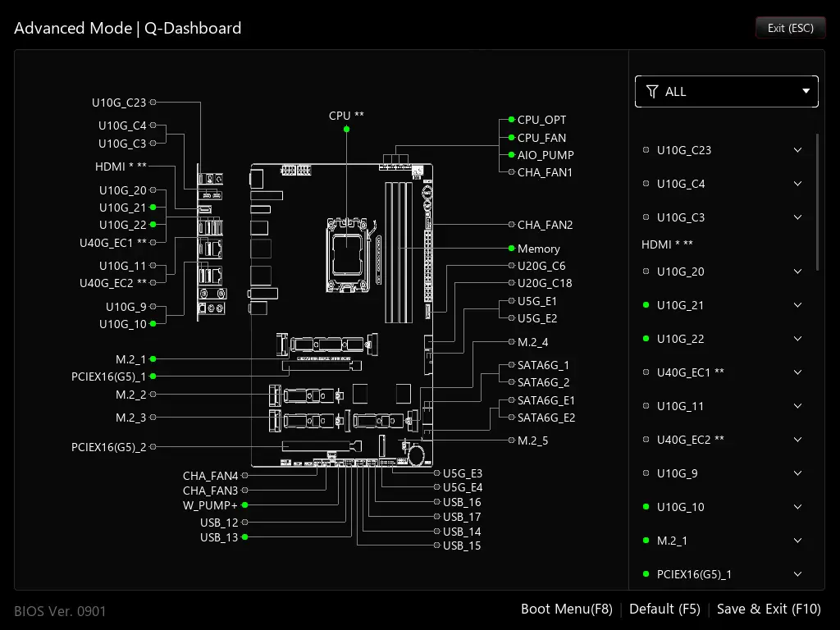
Task: Select the Memory label on diagram
Action: 538,249
